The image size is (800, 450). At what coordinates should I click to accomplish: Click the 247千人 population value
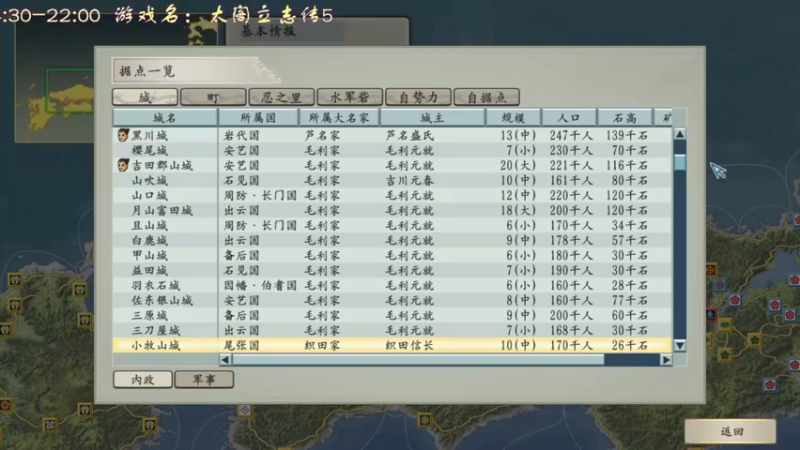(571, 135)
